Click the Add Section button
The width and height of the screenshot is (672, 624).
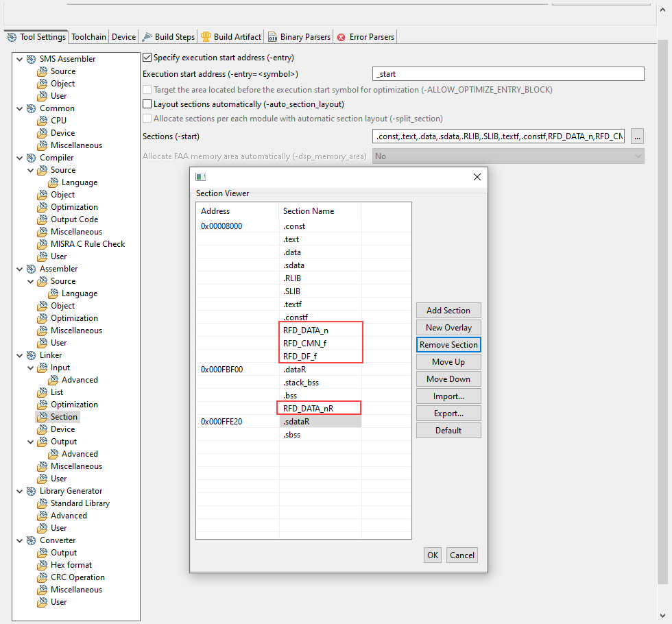click(448, 310)
